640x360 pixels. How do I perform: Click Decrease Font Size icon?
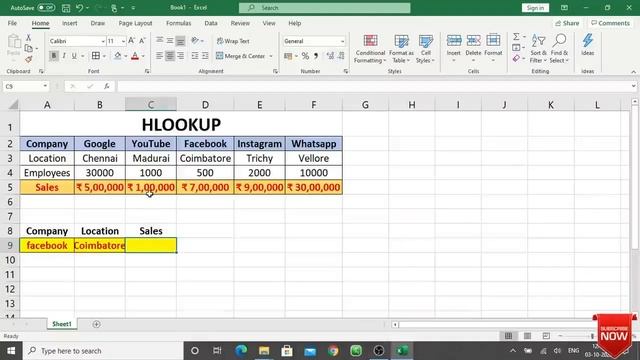click(x=142, y=41)
